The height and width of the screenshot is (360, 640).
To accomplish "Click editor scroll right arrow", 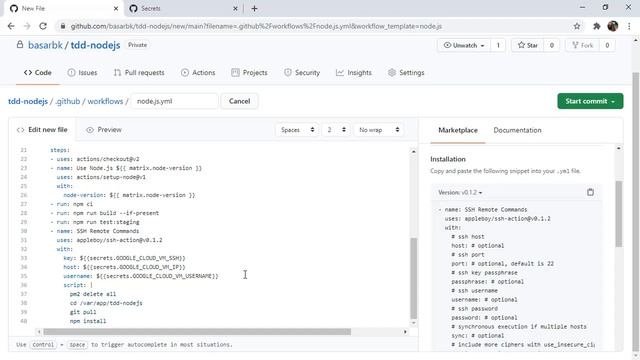I will tap(405, 332).
